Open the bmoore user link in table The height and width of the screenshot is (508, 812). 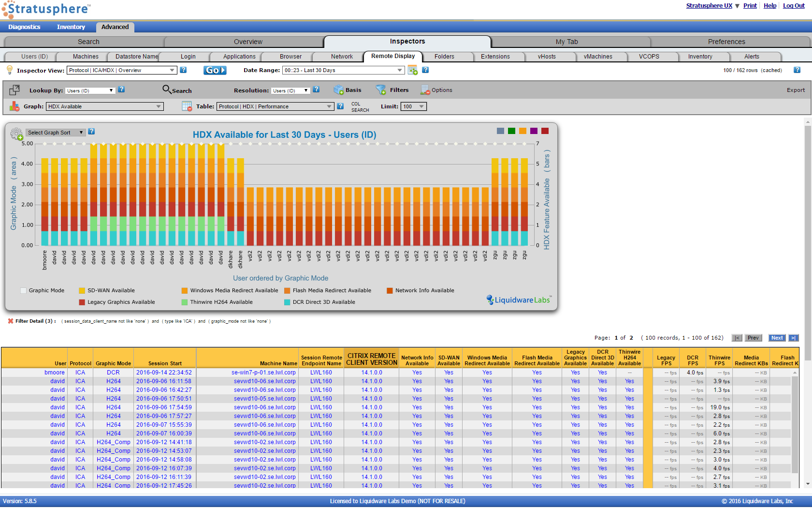[x=55, y=373]
